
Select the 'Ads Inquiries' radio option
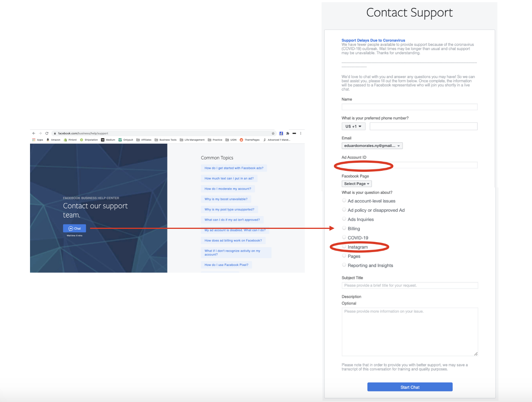click(344, 219)
